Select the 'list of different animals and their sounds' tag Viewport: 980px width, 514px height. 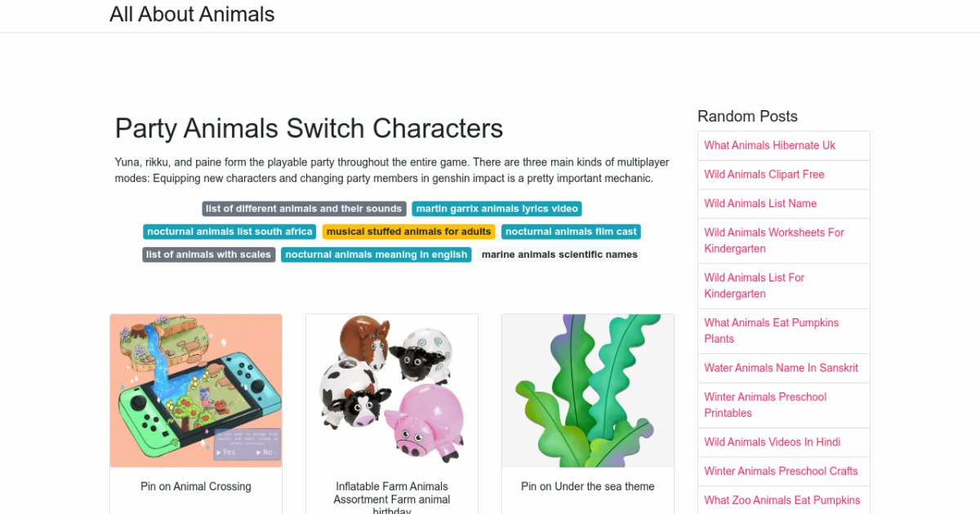(304, 209)
